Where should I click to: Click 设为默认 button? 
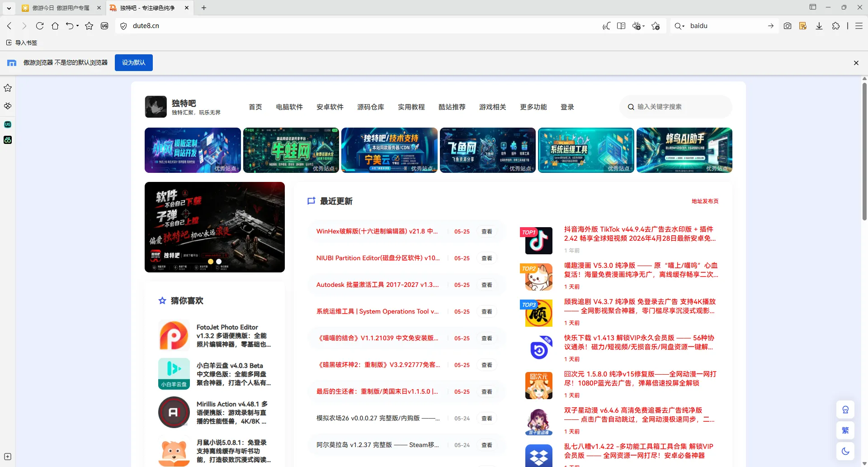click(x=134, y=62)
